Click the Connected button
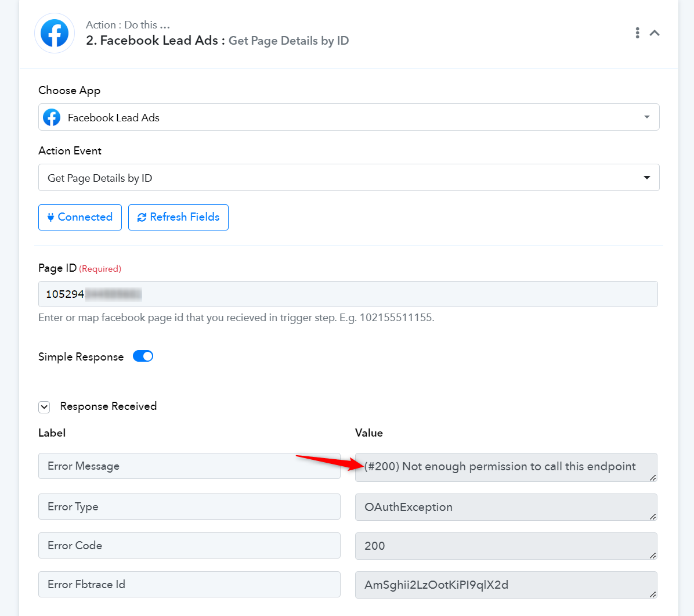 (80, 218)
